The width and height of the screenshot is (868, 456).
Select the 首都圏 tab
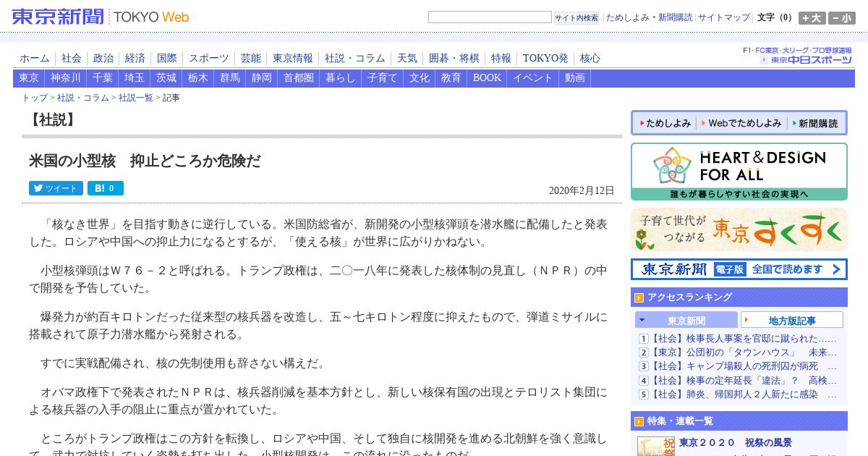click(299, 78)
